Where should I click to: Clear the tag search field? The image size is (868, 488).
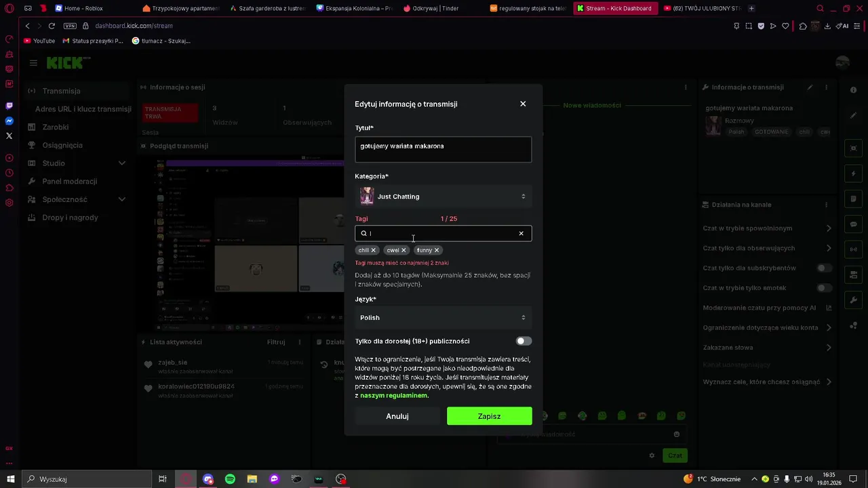coord(521,233)
